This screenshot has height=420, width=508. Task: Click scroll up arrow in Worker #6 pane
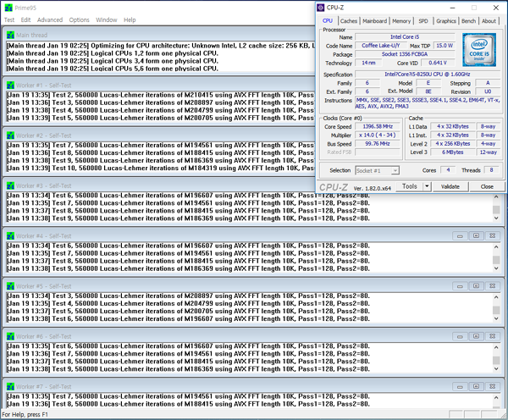496,347
